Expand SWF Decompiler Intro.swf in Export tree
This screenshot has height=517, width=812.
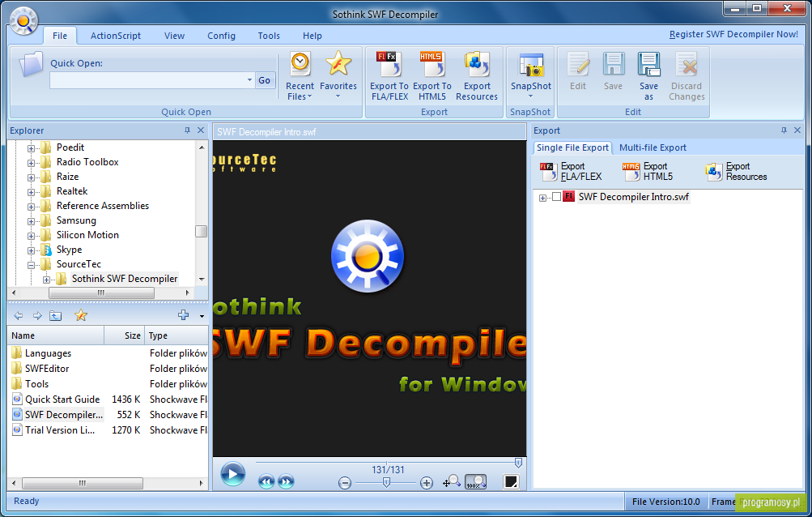pyautogui.click(x=542, y=198)
